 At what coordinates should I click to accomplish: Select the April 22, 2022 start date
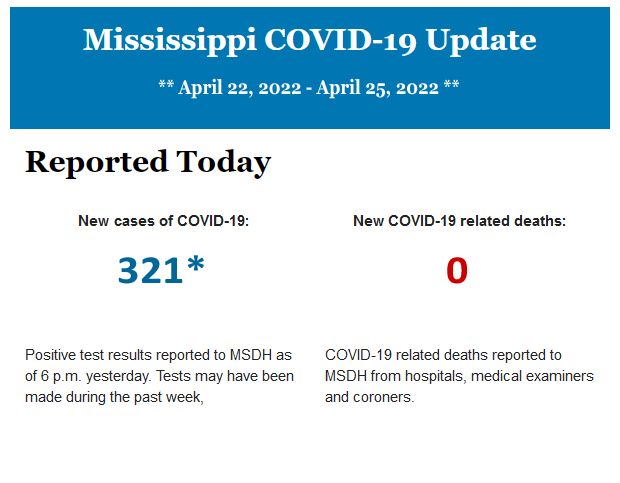coord(240,87)
